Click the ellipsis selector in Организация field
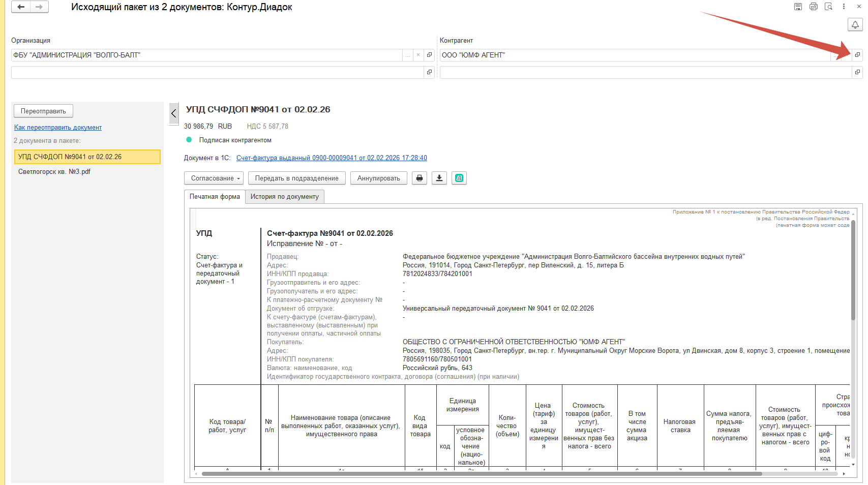This screenshot has height=485, width=868. 407,55
